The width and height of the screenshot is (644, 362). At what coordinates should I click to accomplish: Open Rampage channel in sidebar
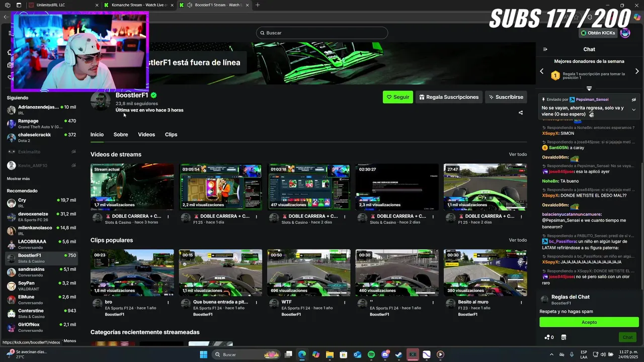pos(41,123)
